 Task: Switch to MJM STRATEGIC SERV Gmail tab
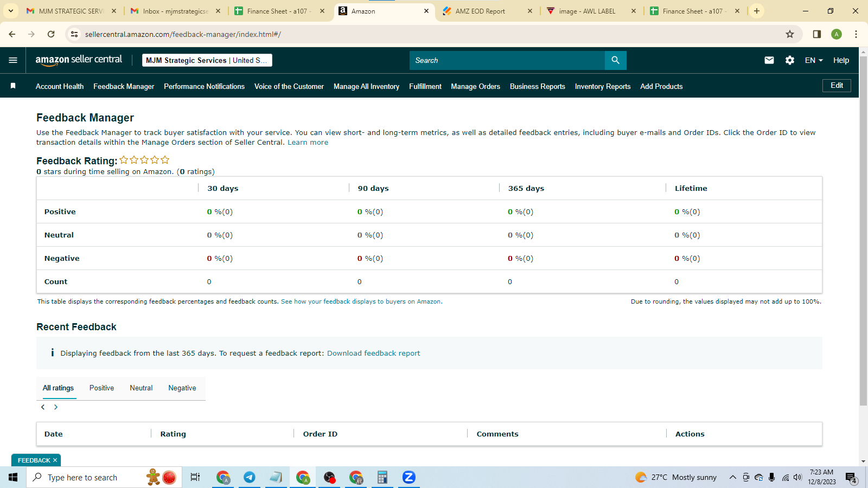pyautogui.click(x=71, y=11)
